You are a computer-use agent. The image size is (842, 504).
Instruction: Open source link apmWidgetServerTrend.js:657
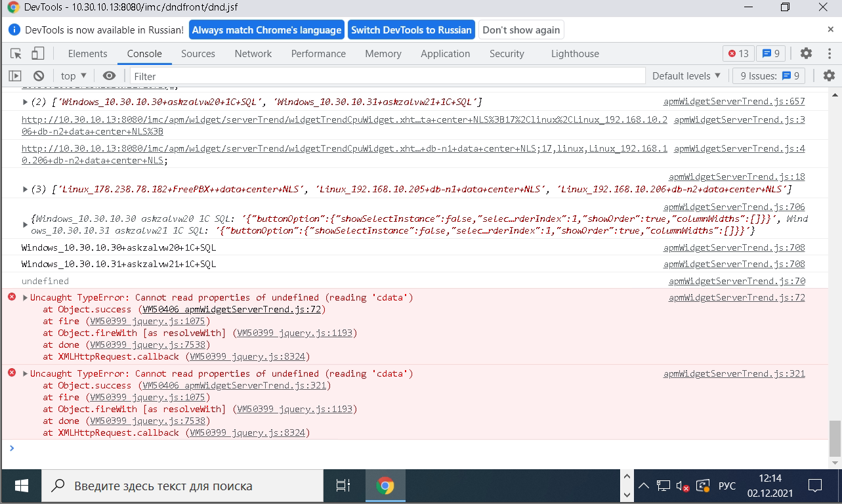[x=734, y=102]
